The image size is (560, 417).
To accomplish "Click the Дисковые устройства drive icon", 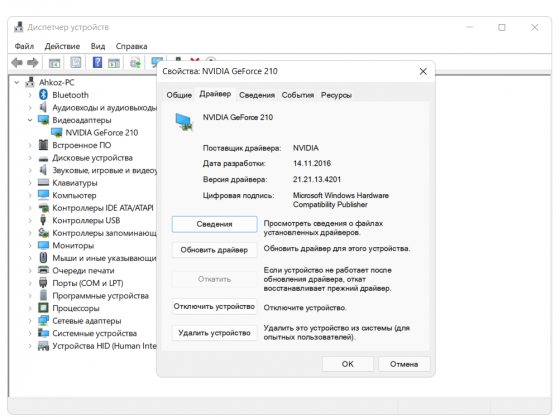I will pyautogui.click(x=43, y=158).
